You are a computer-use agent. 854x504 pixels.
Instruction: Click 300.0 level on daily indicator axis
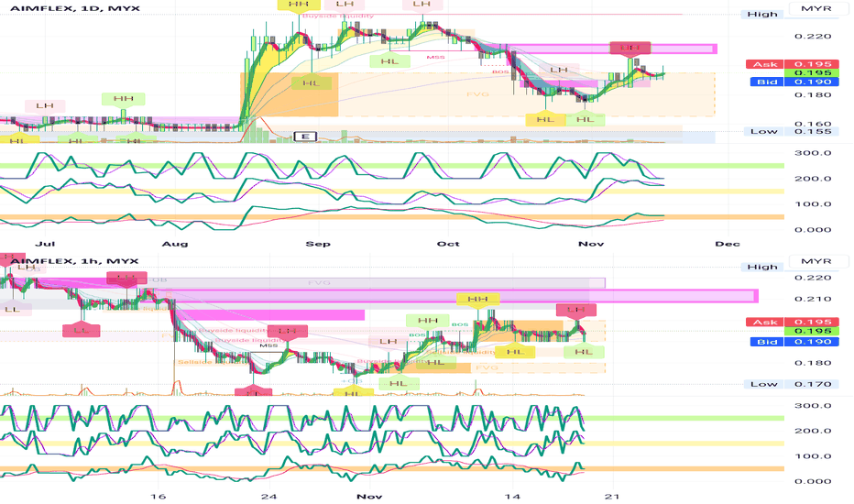813,153
